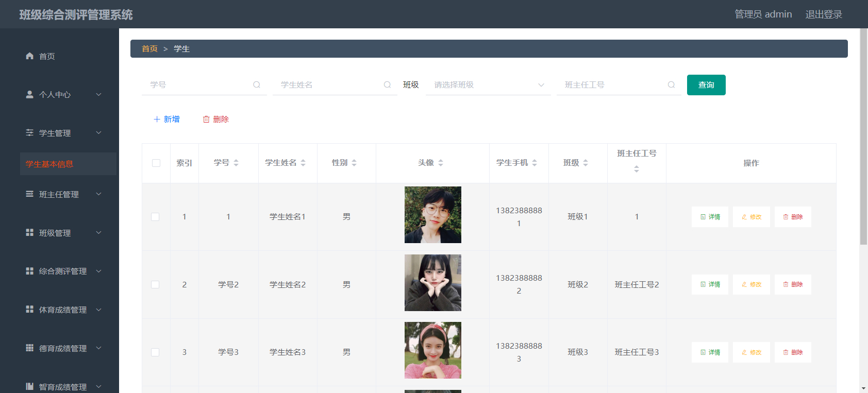This screenshot has height=393, width=868.
Task: Click 删除 for 学生姓名1
Action: [793, 217]
